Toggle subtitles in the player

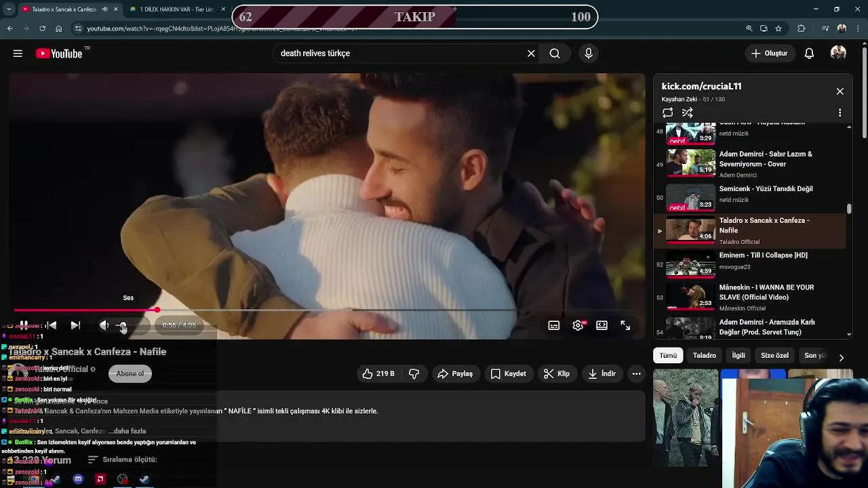(554, 325)
